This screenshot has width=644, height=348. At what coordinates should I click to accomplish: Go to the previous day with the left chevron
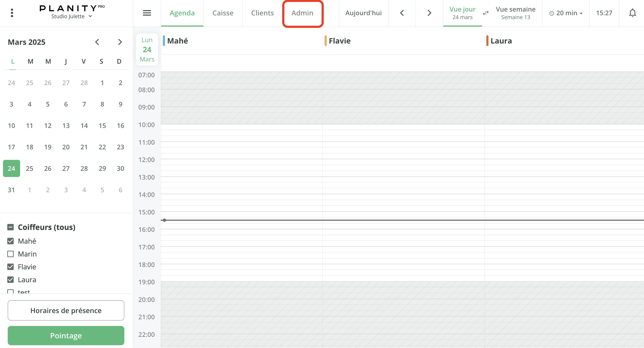[x=402, y=13]
